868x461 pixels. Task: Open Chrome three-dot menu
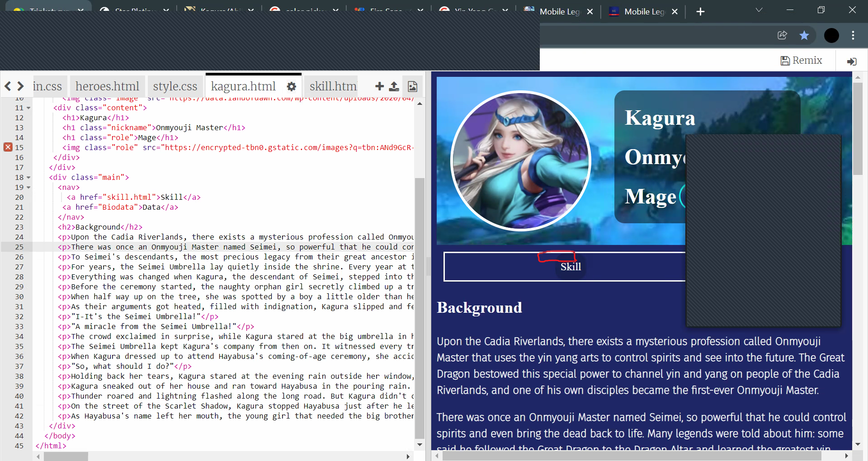853,35
